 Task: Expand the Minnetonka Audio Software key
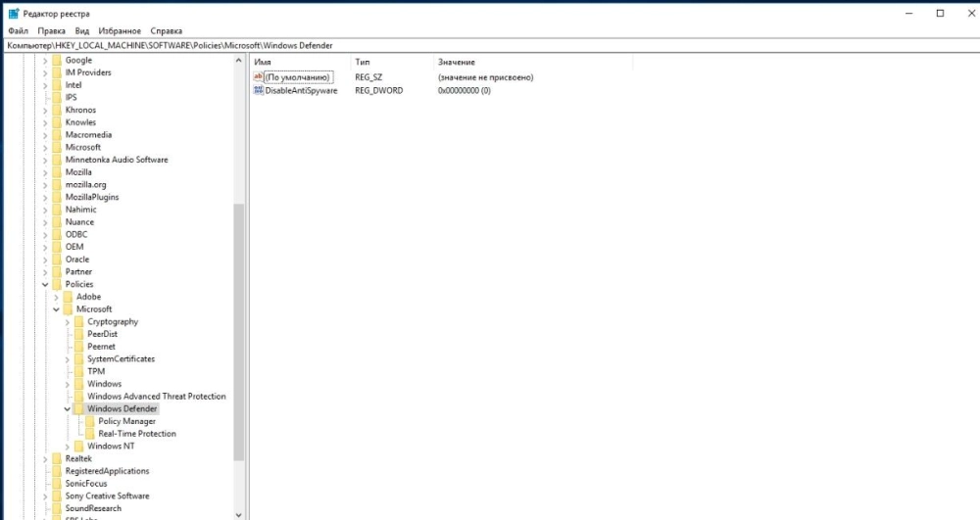tap(45, 160)
